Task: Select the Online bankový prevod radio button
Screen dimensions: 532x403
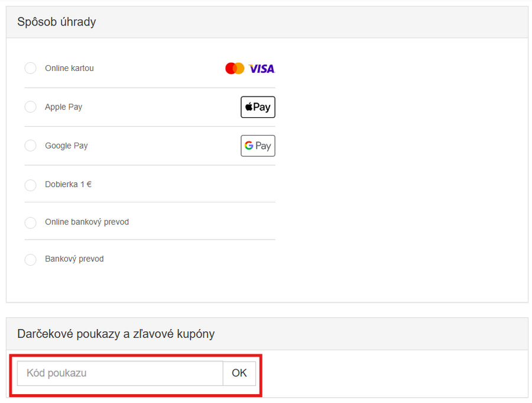Action: [31, 223]
